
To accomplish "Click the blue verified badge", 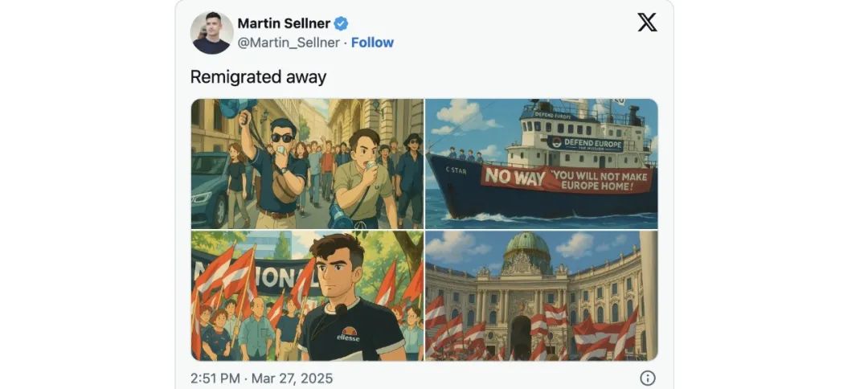I will point(341,23).
